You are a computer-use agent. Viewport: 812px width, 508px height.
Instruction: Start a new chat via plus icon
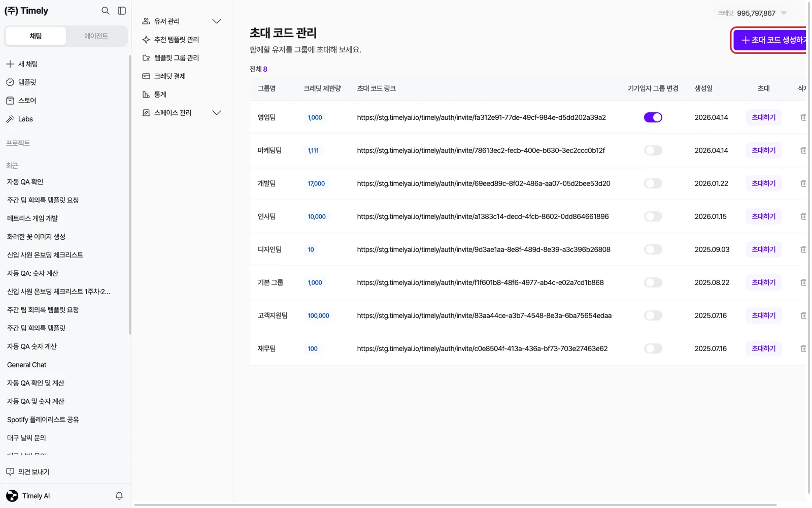[x=10, y=64]
